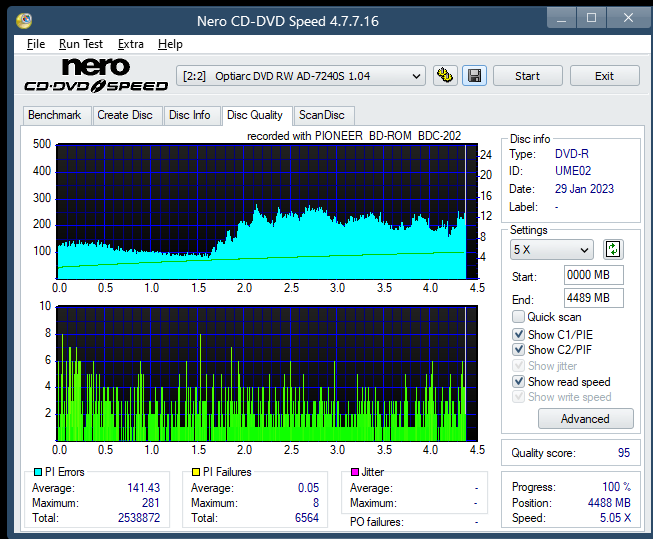Open the Extra menu
Viewport: 653px width, 539px height.
point(130,44)
